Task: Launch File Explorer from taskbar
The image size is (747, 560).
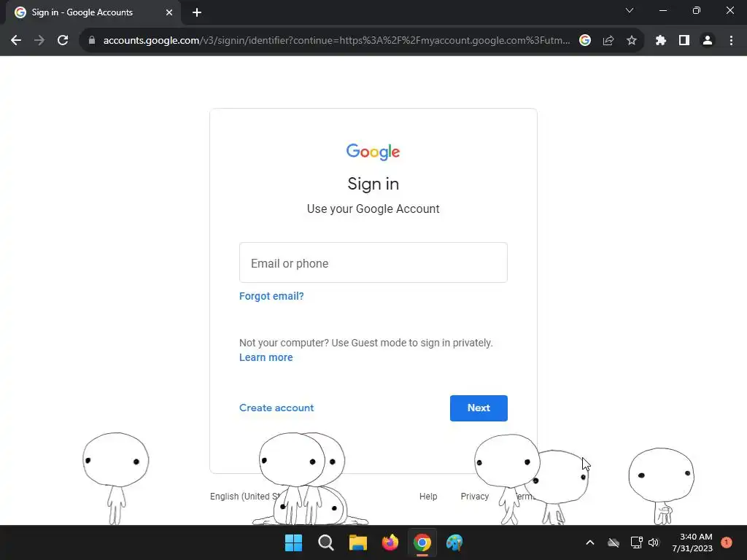Action: (x=357, y=542)
